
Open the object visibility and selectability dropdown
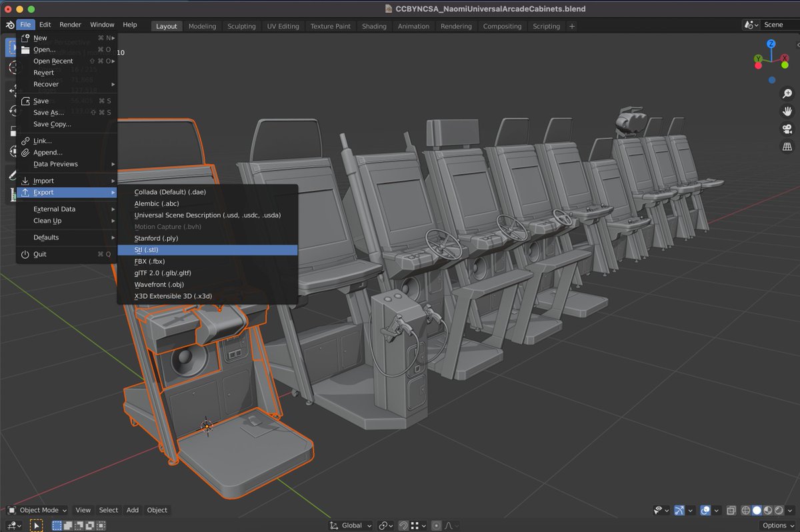[x=661, y=510]
